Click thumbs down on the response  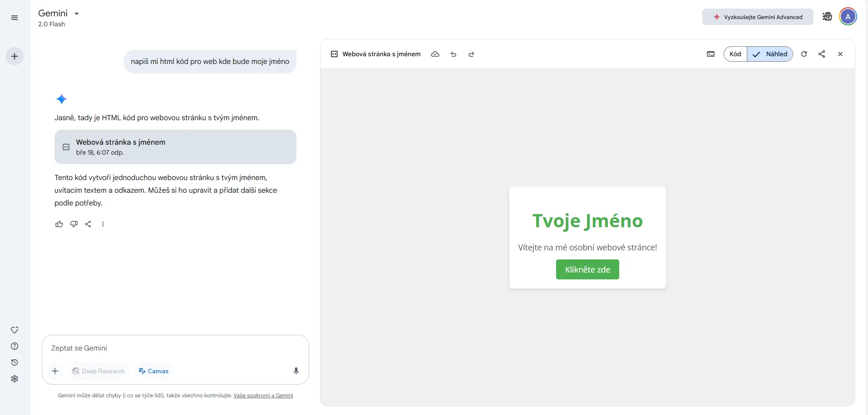(x=74, y=224)
